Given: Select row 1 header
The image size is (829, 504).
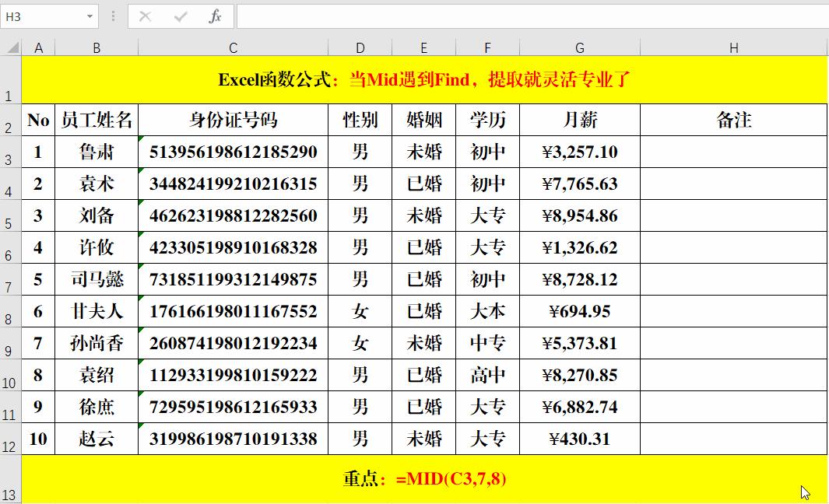Looking at the screenshot, I should 10,81.
